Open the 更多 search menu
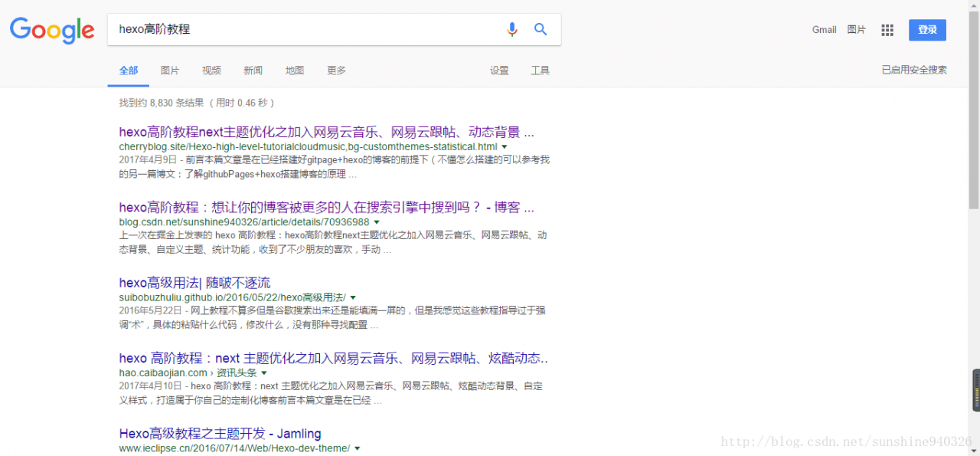This screenshot has height=456, width=980. click(x=337, y=71)
